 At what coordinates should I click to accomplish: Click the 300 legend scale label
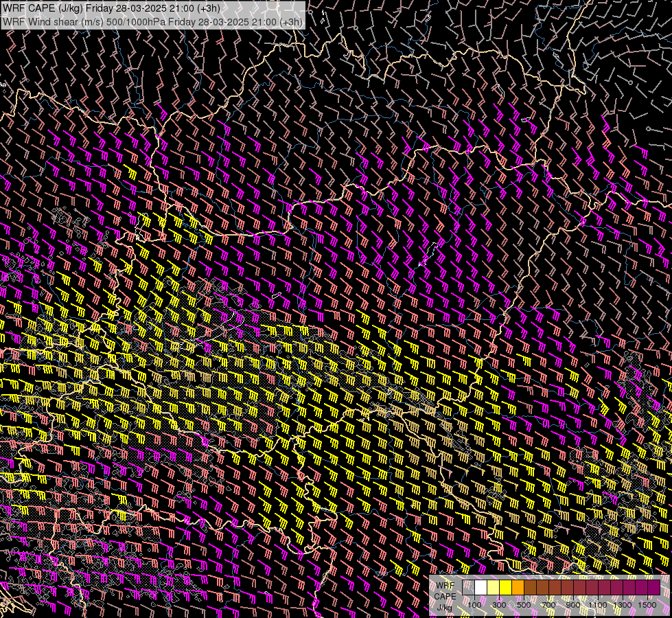[x=499, y=605]
